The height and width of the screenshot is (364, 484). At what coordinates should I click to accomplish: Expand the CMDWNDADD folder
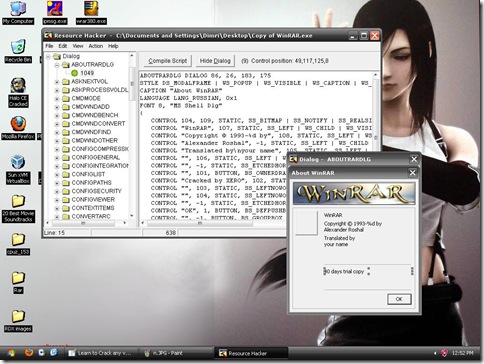(57, 107)
